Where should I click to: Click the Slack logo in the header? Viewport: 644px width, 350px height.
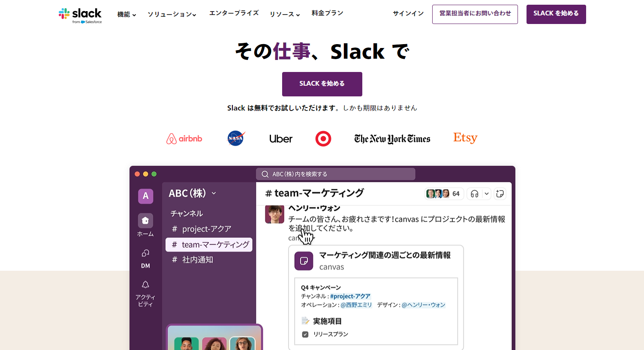click(x=80, y=14)
